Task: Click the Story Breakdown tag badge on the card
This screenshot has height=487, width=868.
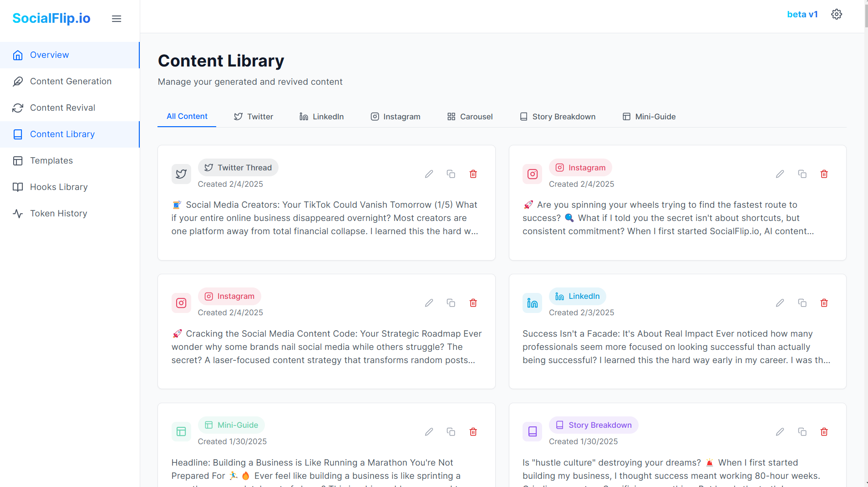Action: coord(594,425)
